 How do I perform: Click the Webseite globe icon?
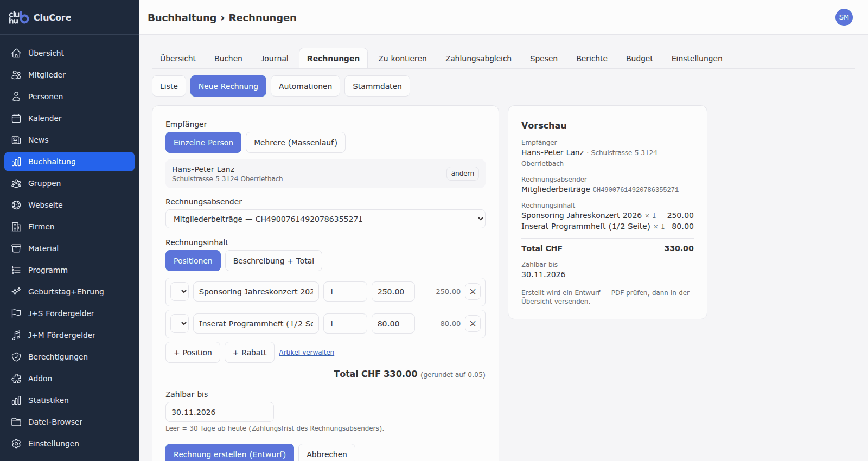pos(16,205)
